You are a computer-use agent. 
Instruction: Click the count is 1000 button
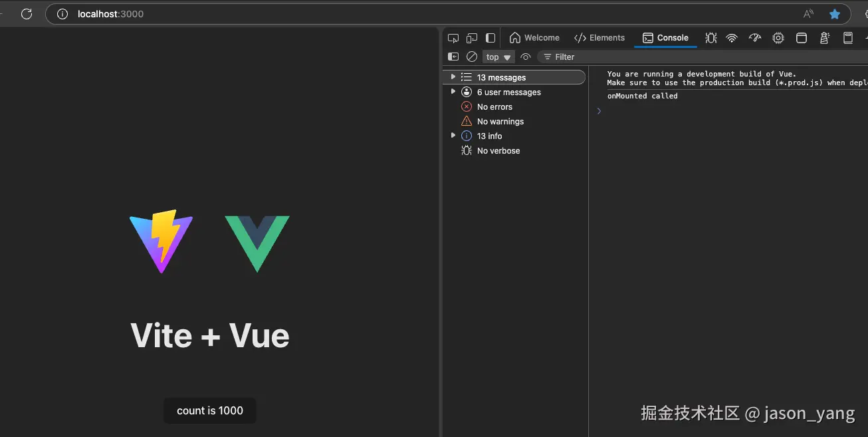click(x=210, y=410)
